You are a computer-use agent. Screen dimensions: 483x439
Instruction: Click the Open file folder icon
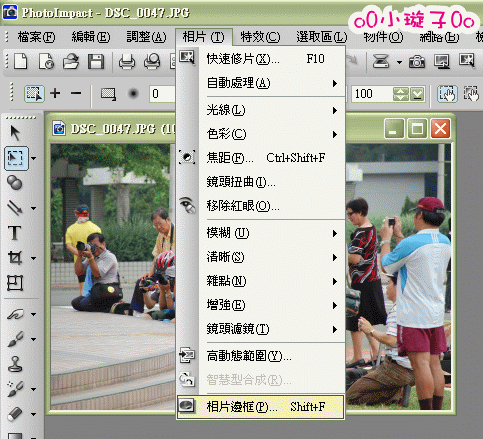(71, 62)
